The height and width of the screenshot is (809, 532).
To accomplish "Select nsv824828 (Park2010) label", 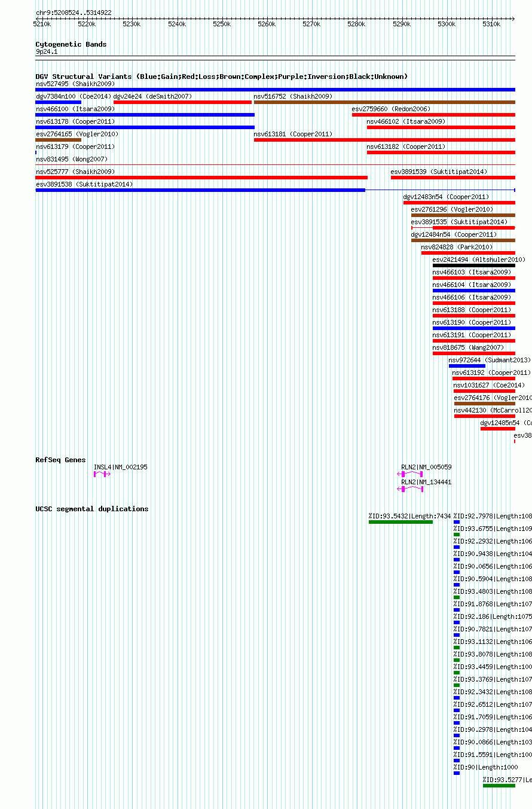I will point(457,247).
